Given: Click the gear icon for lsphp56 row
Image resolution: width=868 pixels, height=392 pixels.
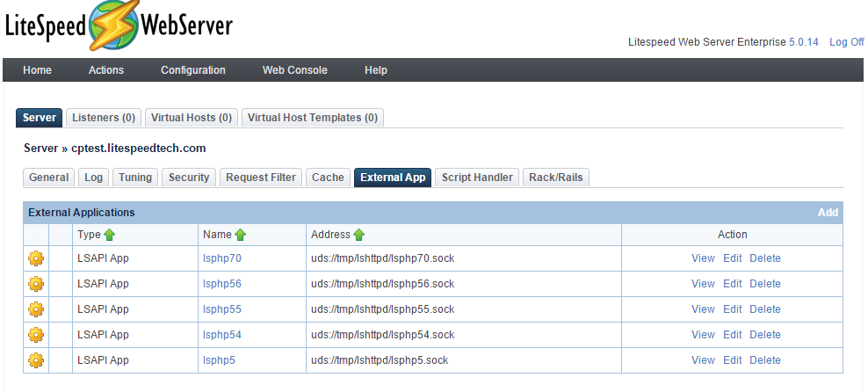Looking at the screenshot, I should click(x=36, y=284).
